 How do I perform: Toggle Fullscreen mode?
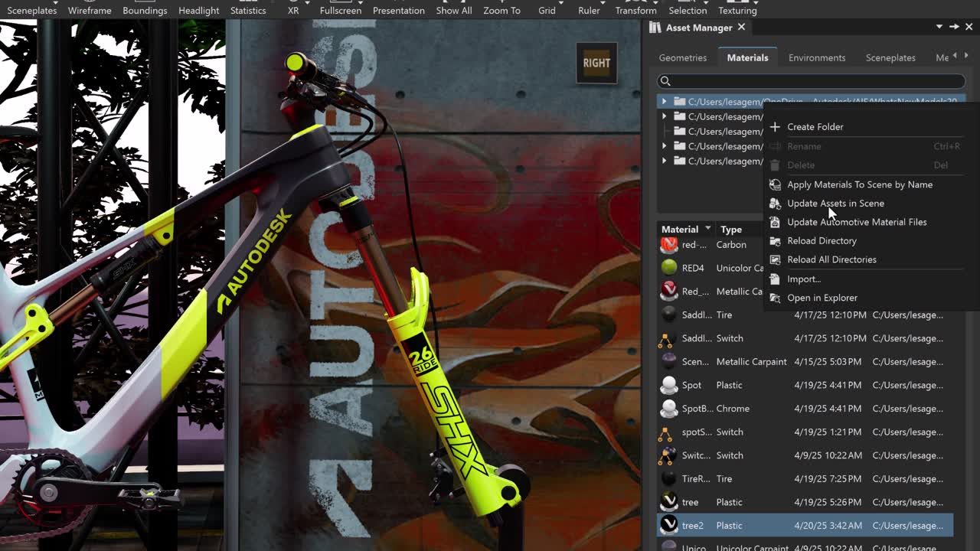point(341,11)
